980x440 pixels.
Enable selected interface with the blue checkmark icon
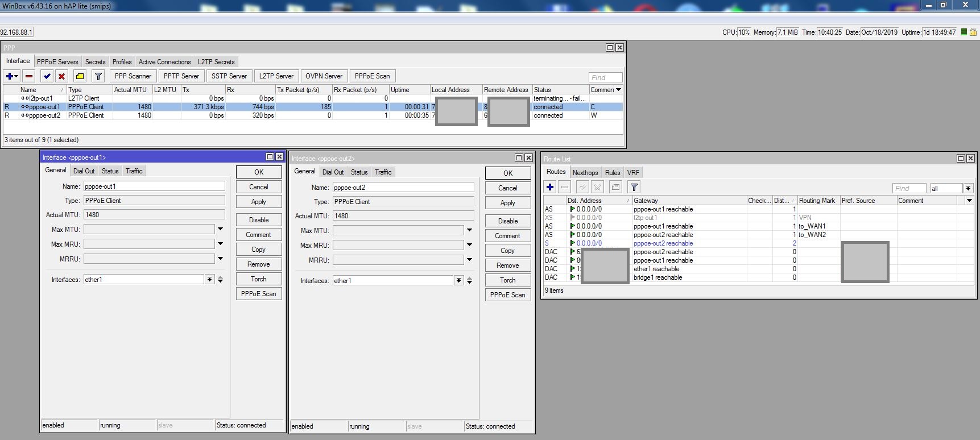(47, 76)
